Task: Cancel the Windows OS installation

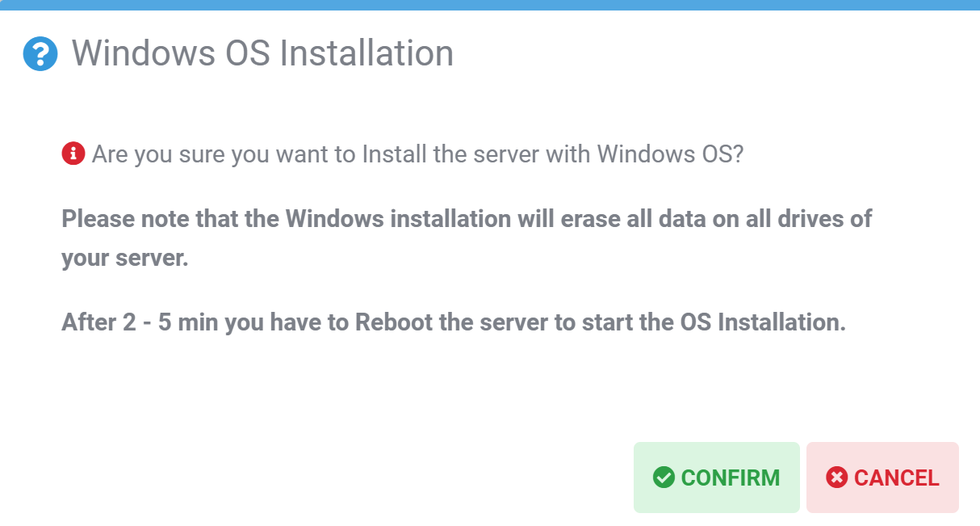Action: point(882,478)
